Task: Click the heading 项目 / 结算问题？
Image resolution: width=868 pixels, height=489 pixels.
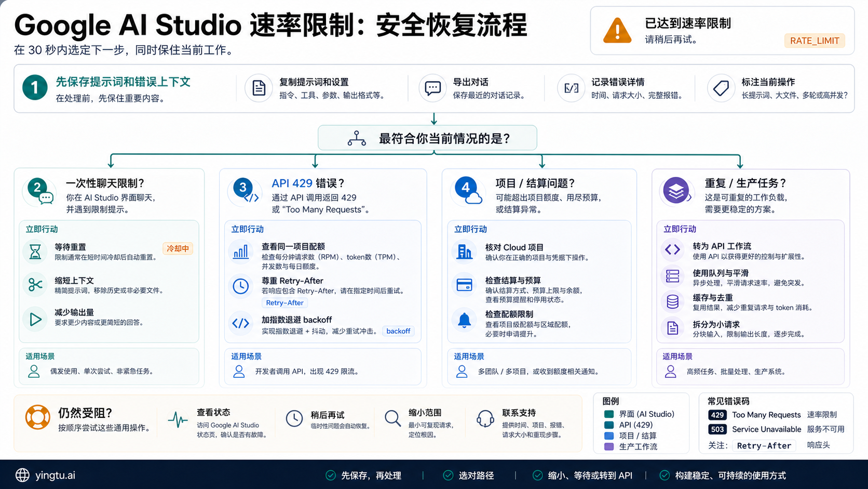Action: 535,183
